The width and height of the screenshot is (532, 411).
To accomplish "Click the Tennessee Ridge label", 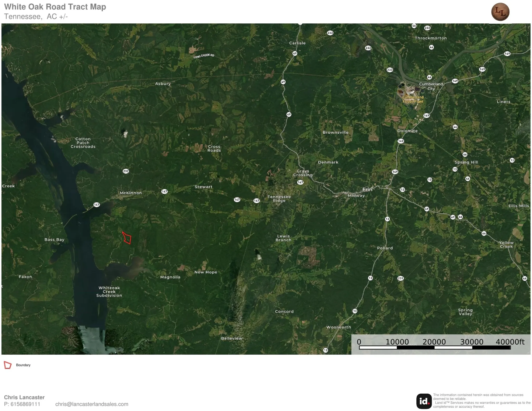I will (x=279, y=199).
